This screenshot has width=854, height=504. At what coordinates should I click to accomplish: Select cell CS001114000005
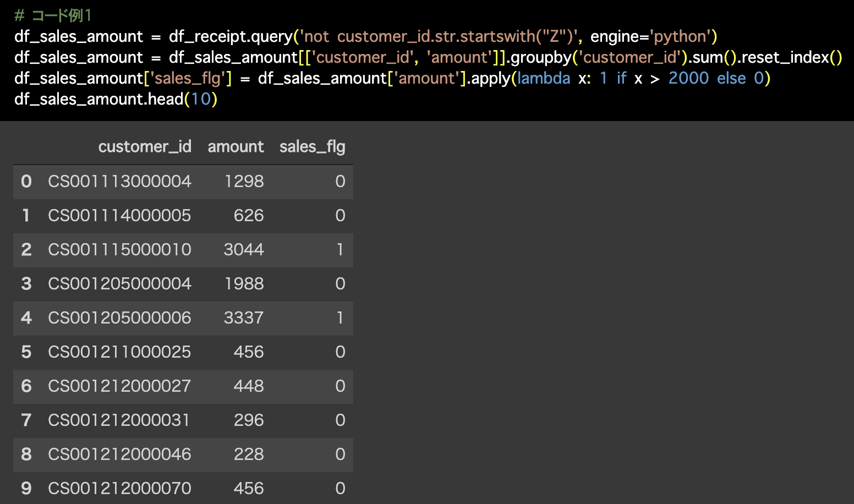click(119, 216)
